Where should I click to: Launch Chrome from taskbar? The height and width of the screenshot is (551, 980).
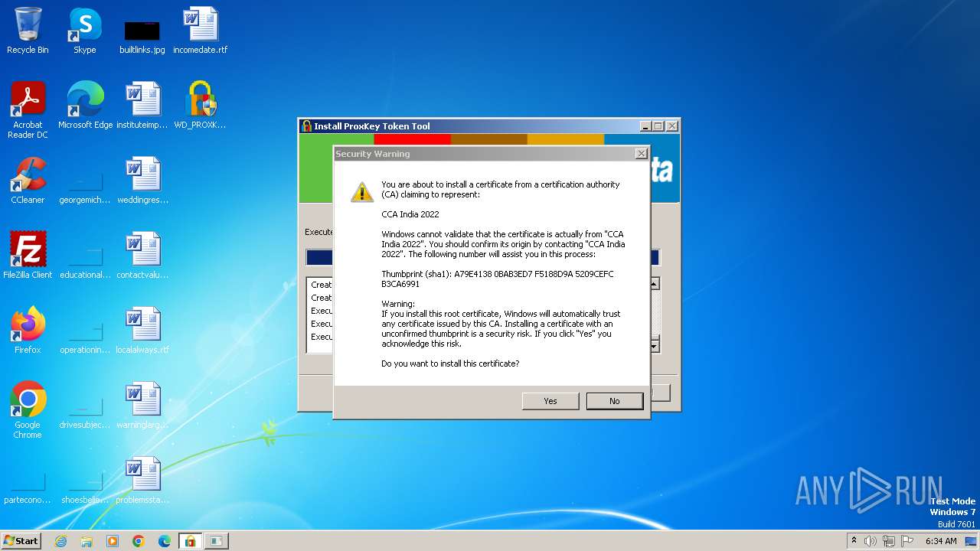(x=139, y=541)
